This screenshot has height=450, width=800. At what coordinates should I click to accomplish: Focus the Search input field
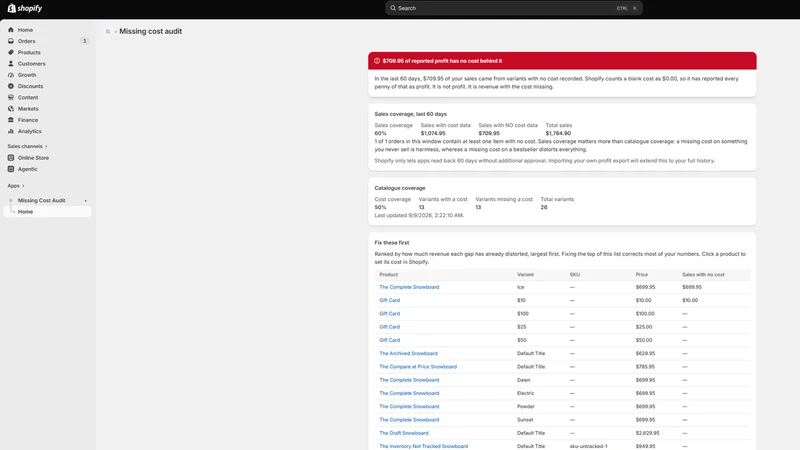coord(514,8)
